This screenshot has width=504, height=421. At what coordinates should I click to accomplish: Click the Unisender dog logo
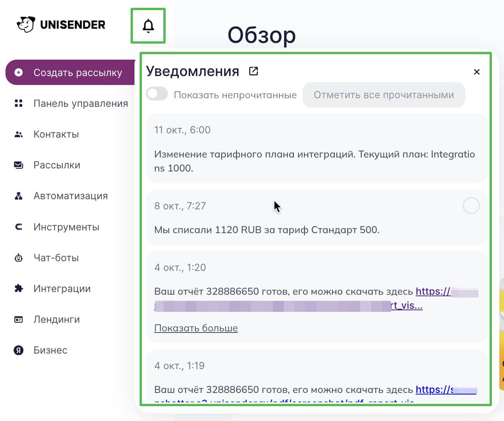tap(26, 25)
